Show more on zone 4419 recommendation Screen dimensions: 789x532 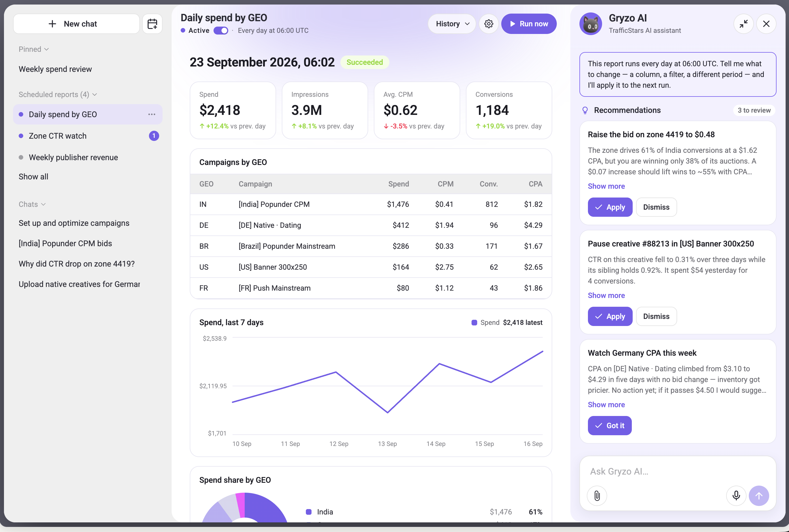pos(606,186)
